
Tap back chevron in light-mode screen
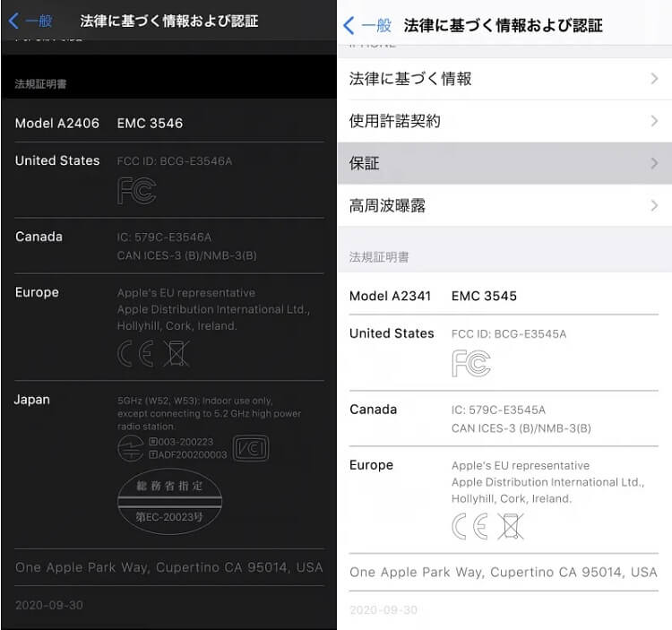coord(349,25)
